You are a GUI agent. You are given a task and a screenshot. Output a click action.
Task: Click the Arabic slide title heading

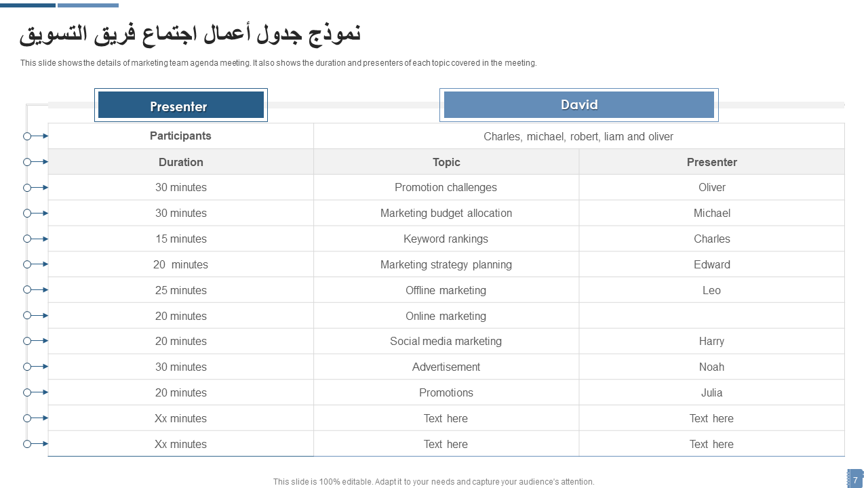click(x=190, y=33)
